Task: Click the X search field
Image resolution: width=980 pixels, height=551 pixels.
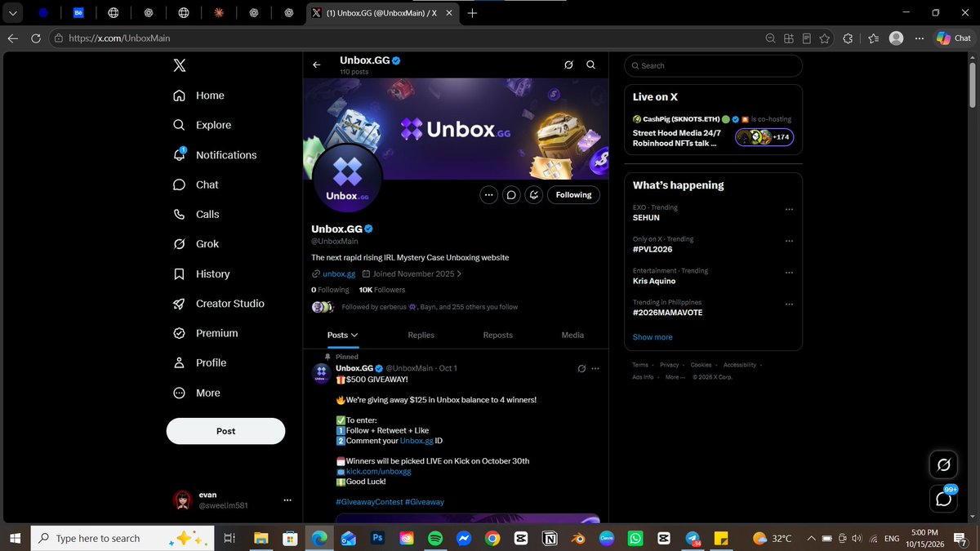Action: [713, 65]
